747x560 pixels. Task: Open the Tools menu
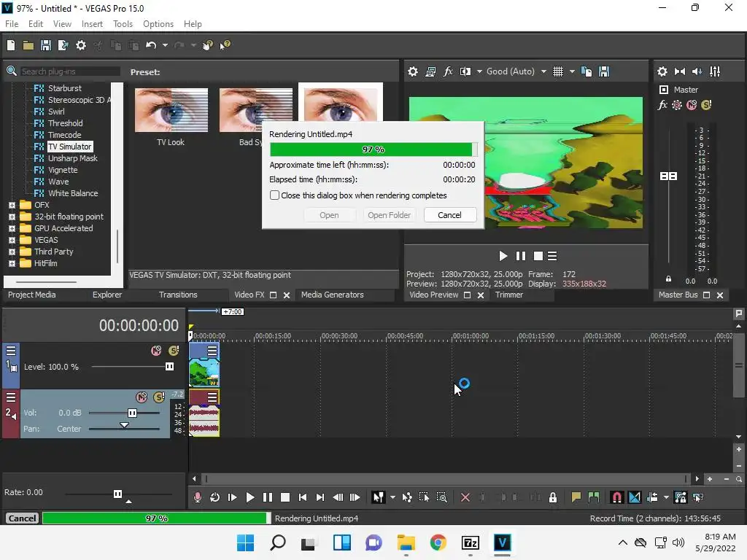123,24
